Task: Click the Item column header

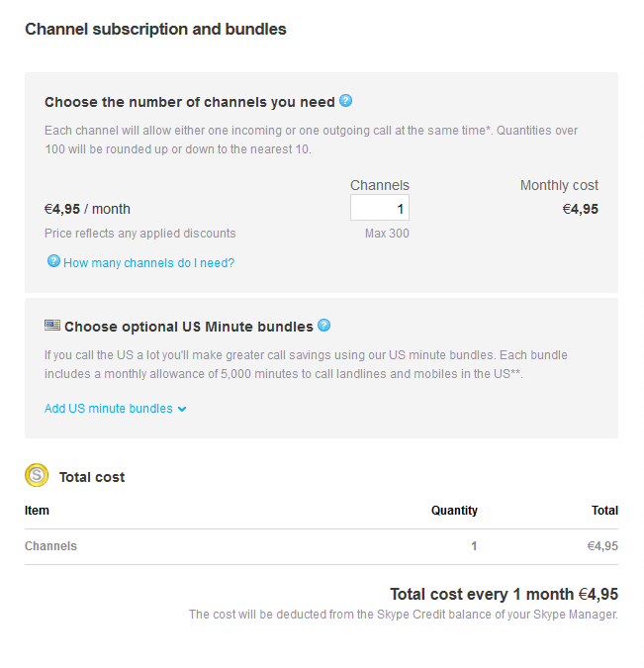Action: [37, 511]
